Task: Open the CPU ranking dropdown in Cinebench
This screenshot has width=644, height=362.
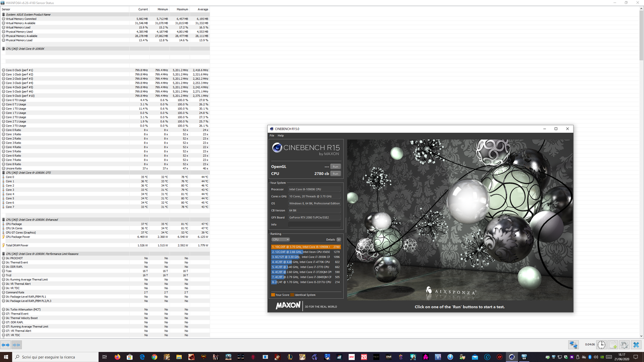Action: pos(281,239)
